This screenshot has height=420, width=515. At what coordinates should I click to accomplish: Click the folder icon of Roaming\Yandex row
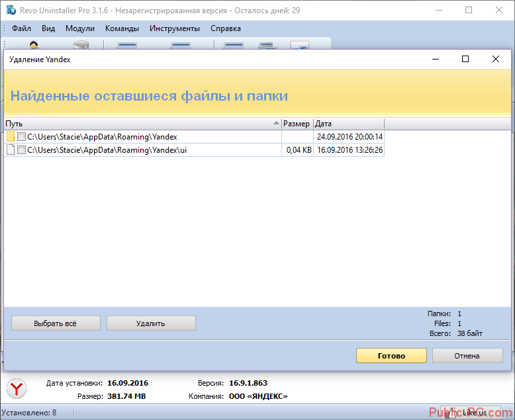[11, 136]
